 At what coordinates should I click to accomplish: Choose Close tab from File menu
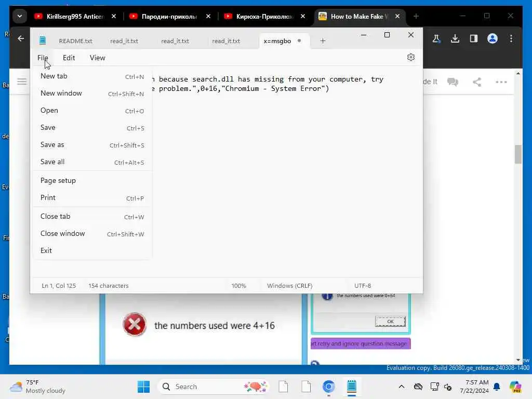92,217
